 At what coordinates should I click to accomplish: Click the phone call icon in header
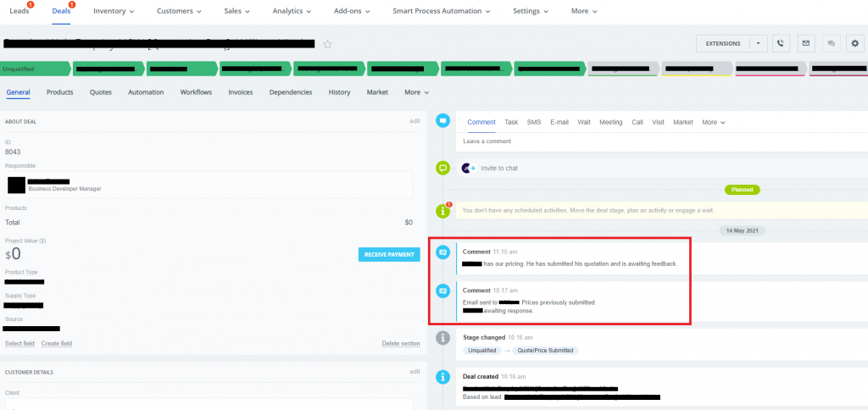coord(781,43)
